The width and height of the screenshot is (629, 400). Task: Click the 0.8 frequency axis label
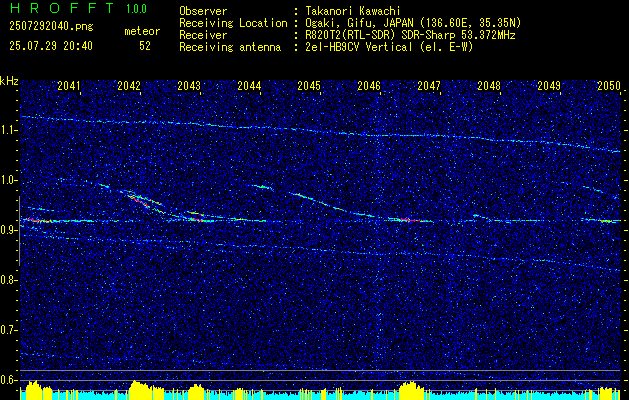(8, 280)
